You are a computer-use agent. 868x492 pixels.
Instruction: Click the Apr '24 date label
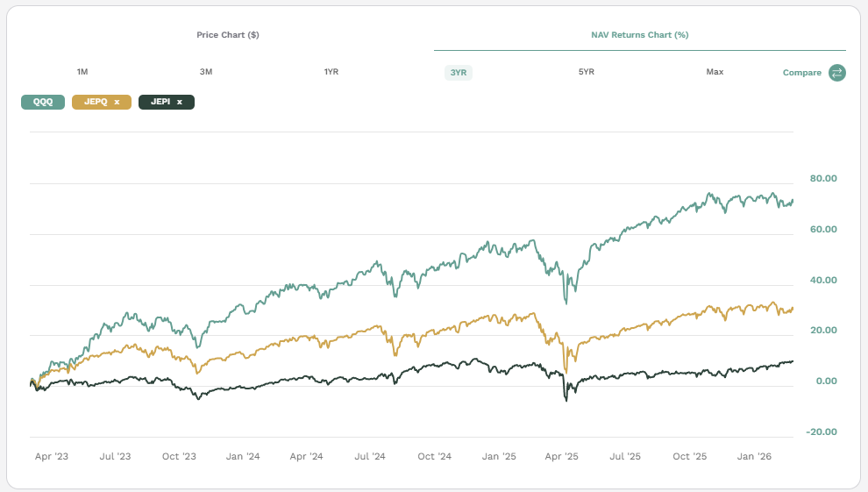tap(306, 457)
